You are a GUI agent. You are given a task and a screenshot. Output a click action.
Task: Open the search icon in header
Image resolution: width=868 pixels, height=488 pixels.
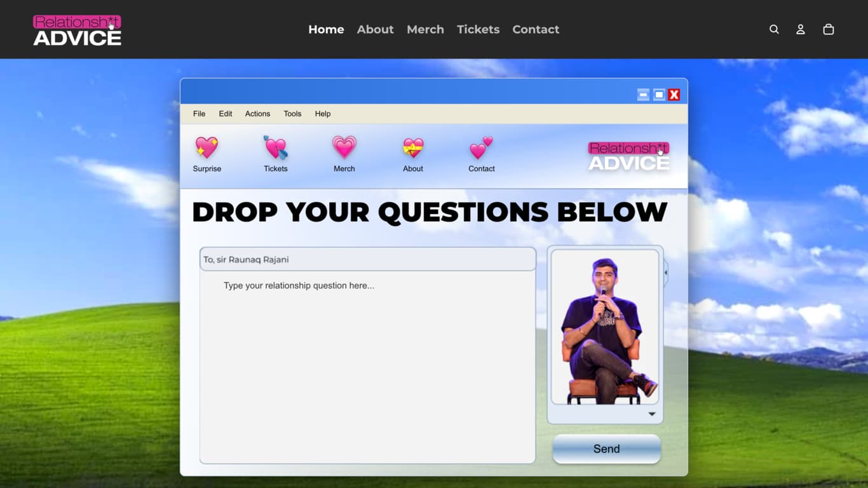pos(774,29)
